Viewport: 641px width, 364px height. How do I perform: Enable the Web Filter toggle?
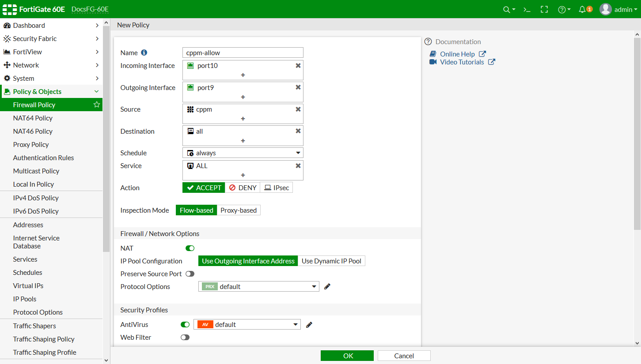[185, 338]
